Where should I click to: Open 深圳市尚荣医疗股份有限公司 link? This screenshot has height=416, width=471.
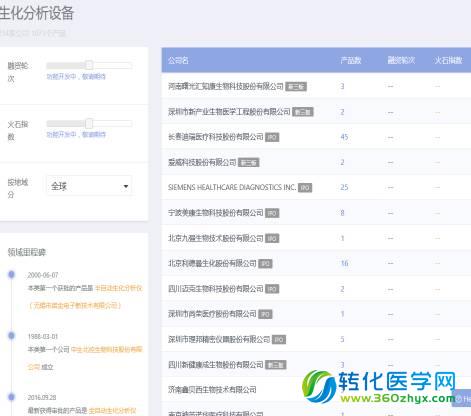coord(212,314)
